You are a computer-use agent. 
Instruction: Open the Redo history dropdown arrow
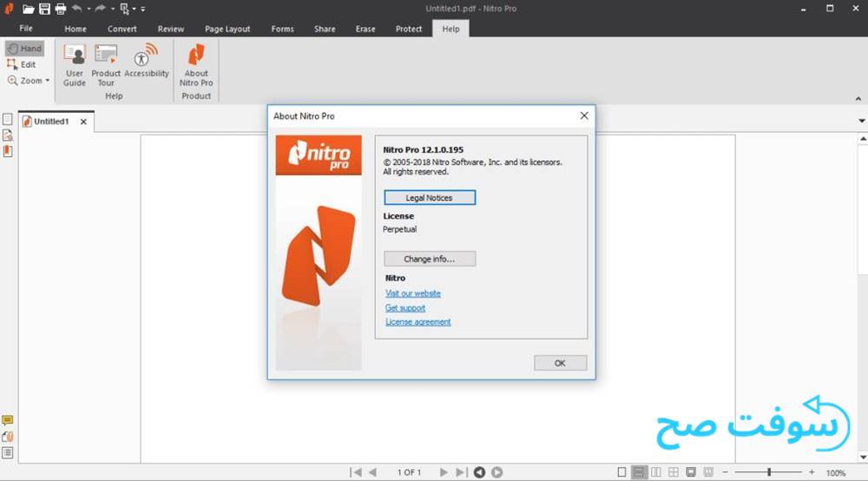(112, 9)
